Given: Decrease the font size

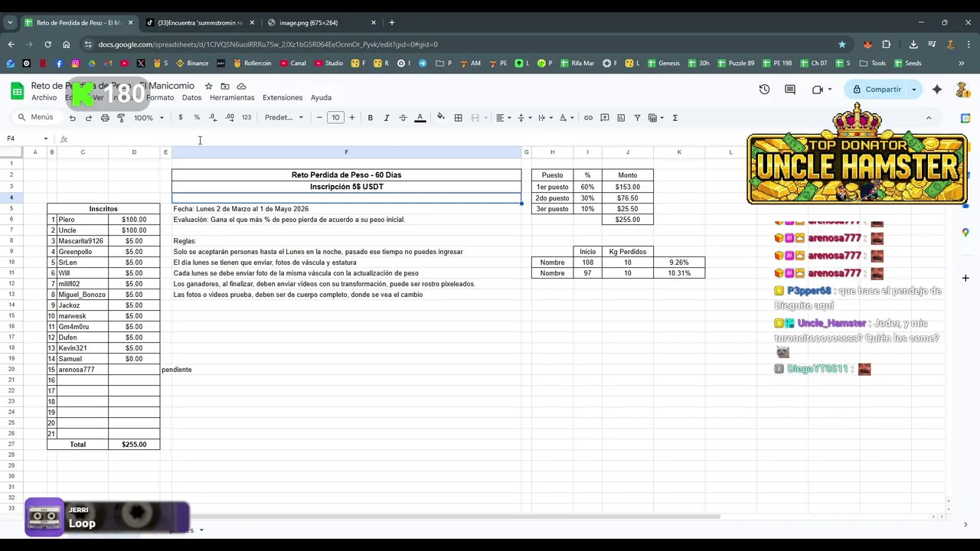Looking at the screenshot, I should [x=319, y=118].
